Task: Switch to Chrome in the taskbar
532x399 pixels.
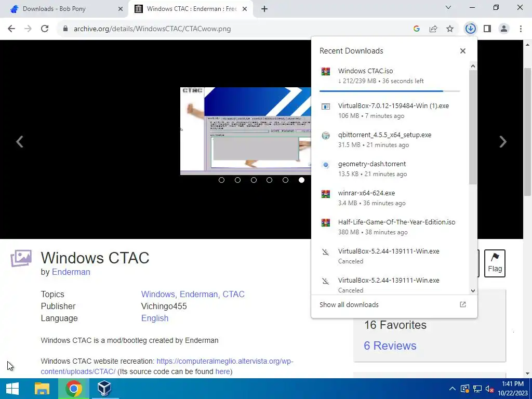Action: pyautogui.click(x=74, y=389)
